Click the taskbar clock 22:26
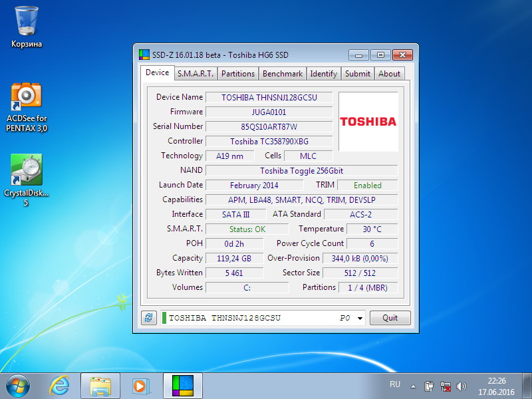The image size is (532, 399). pos(497,380)
